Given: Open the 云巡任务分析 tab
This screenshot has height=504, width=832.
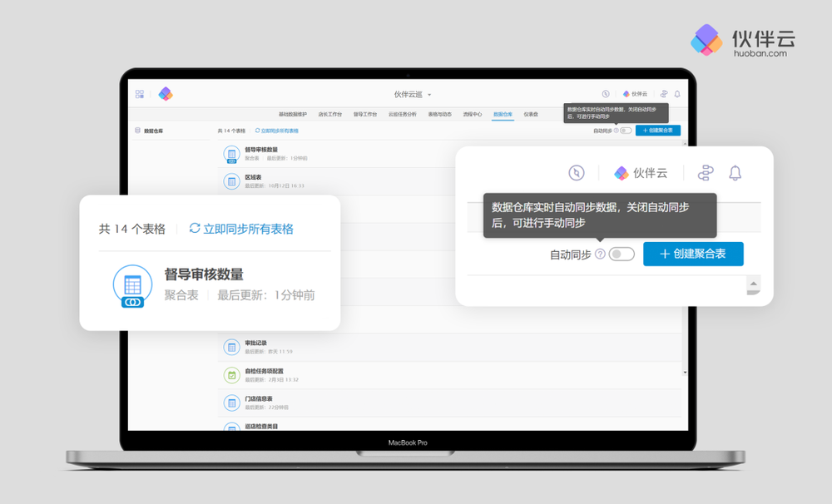Looking at the screenshot, I should click(402, 114).
